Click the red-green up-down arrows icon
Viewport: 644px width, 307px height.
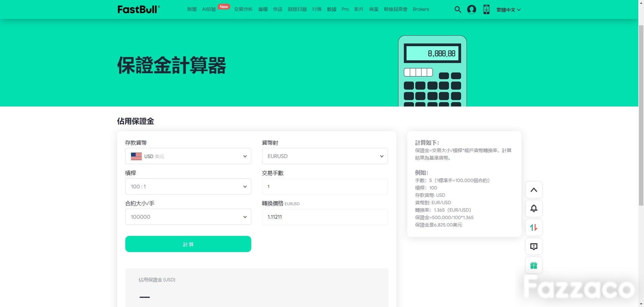click(534, 227)
